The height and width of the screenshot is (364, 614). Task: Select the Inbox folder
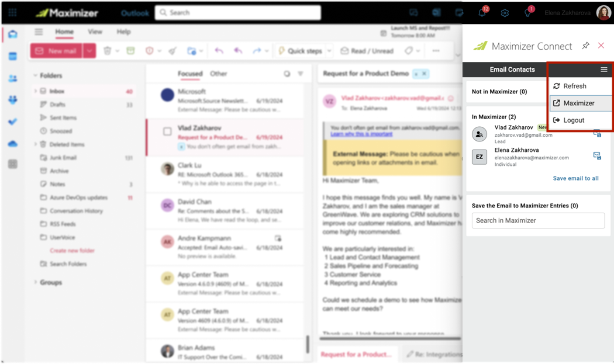coord(84,91)
